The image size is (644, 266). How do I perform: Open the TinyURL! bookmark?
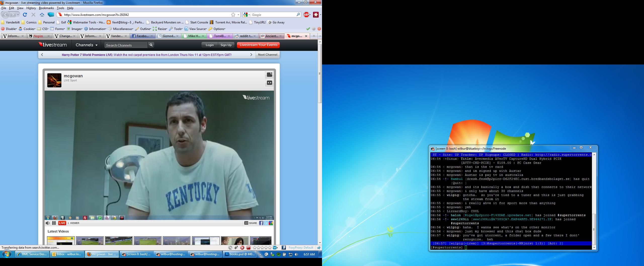[x=257, y=22]
